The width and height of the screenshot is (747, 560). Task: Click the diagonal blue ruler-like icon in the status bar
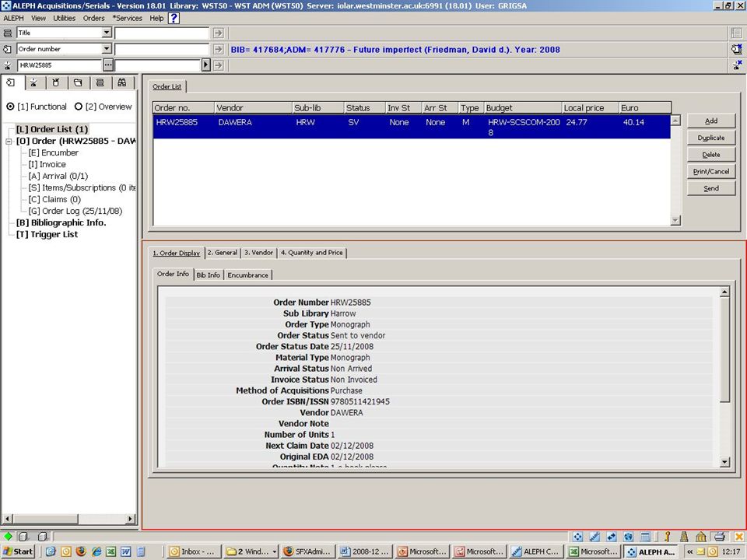pyautogui.click(x=594, y=537)
